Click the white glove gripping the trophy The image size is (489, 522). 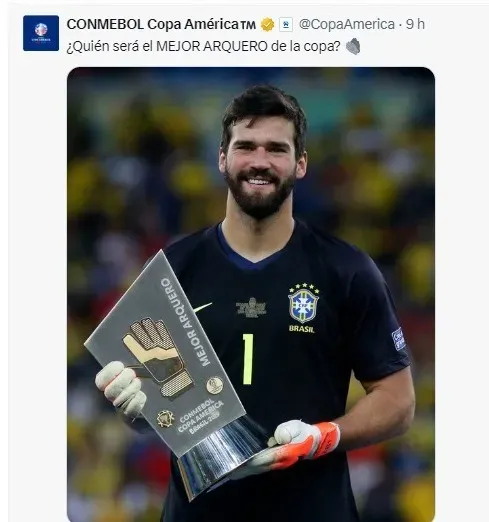[x=121, y=387]
